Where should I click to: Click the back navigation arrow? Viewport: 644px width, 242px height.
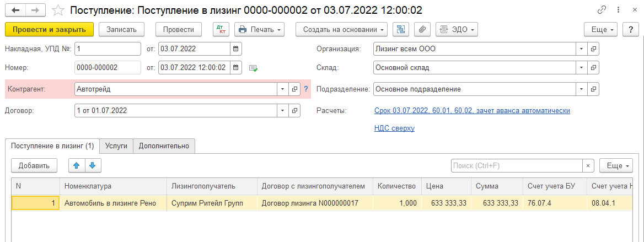point(15,10)
